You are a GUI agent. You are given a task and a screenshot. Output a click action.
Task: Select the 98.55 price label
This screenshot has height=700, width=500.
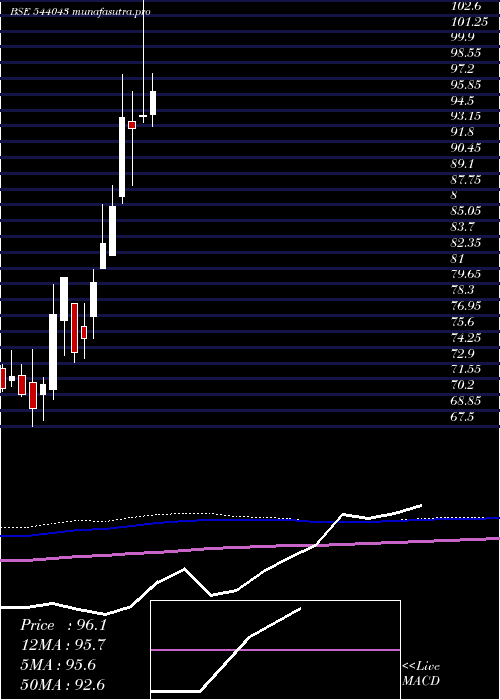pos(466,53)
